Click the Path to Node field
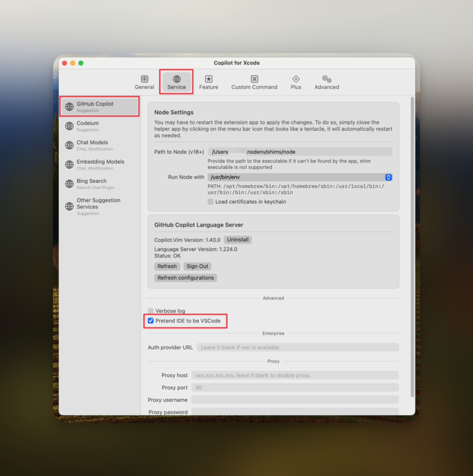 [x=300, y=152]
